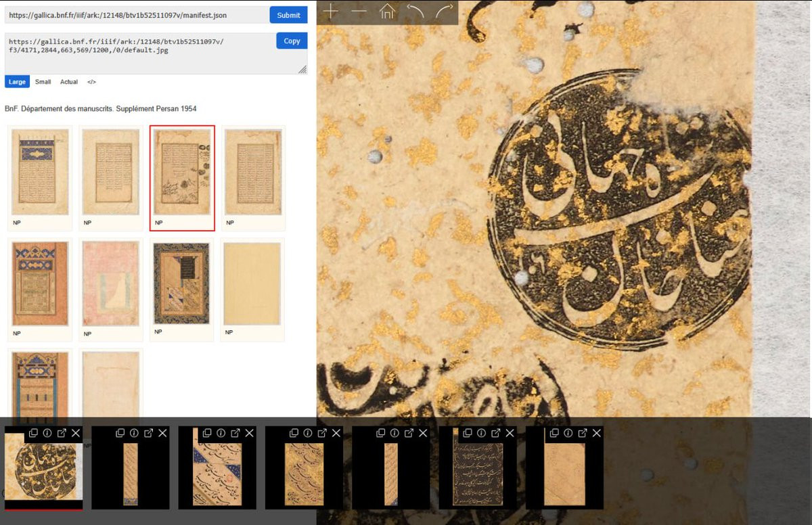Open the second page thumbnail of plain text
The image size is (812, 525).
(110, 172)
